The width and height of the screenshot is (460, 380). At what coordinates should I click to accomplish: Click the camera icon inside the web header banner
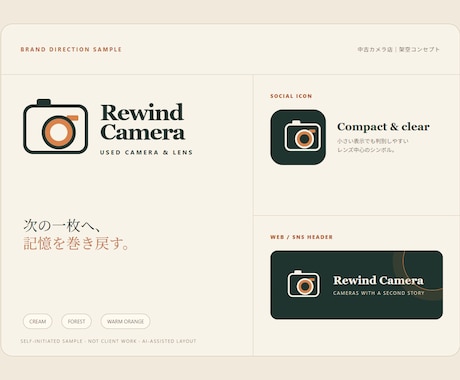tap(303, 284)
